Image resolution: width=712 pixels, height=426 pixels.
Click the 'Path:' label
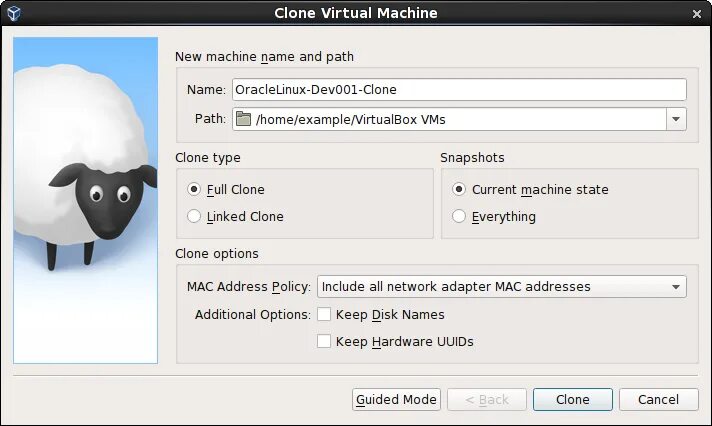(210, 119)
